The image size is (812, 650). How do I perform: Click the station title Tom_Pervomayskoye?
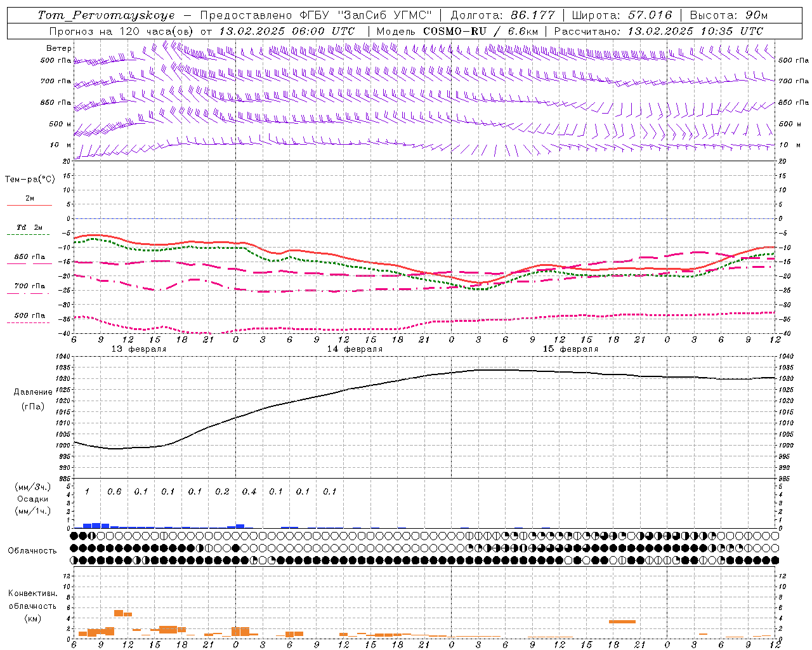point(106,15)
